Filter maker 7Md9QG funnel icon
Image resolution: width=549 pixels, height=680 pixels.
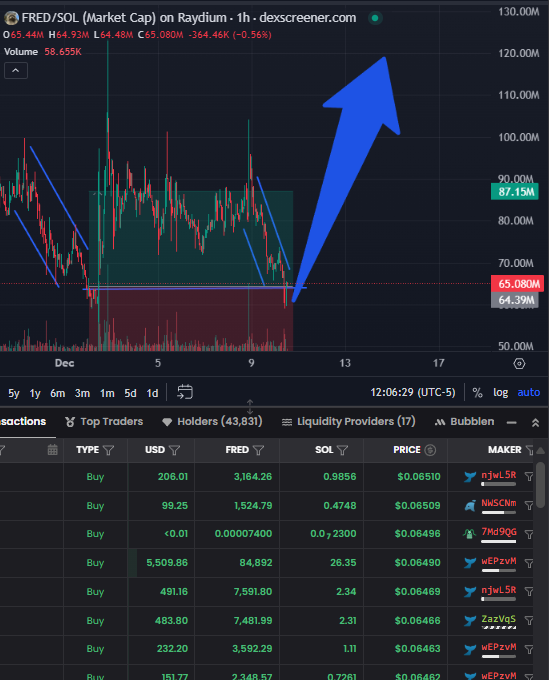pyautogui.click(x=529, y=534)
